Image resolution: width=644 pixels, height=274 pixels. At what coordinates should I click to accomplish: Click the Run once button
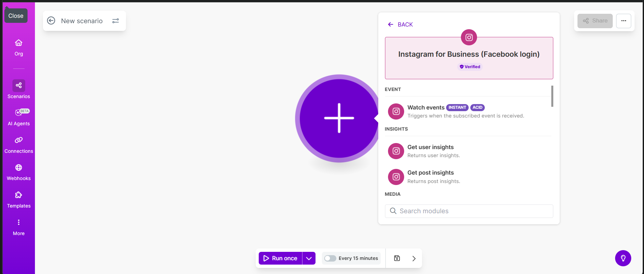click(x=281, y=258)
